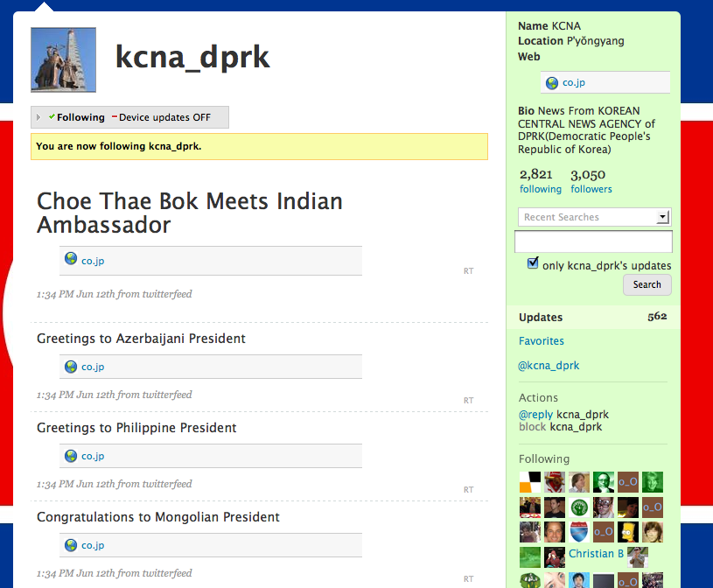Click the empty search input field
The height and width of the screenshot is (588, 713).
pos(593,241)
